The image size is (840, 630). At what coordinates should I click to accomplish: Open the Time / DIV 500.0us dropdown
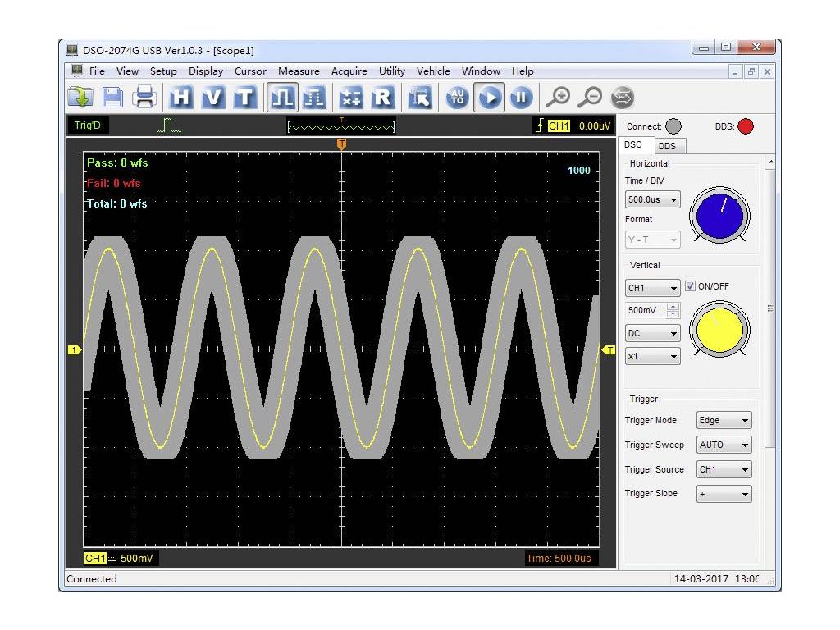(652, 199)
